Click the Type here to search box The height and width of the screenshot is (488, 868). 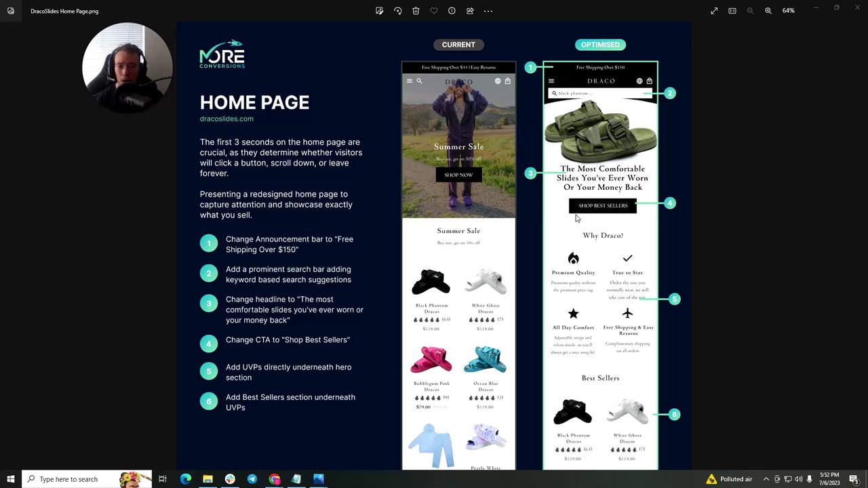pyautogui.click(x=87, y=479)
